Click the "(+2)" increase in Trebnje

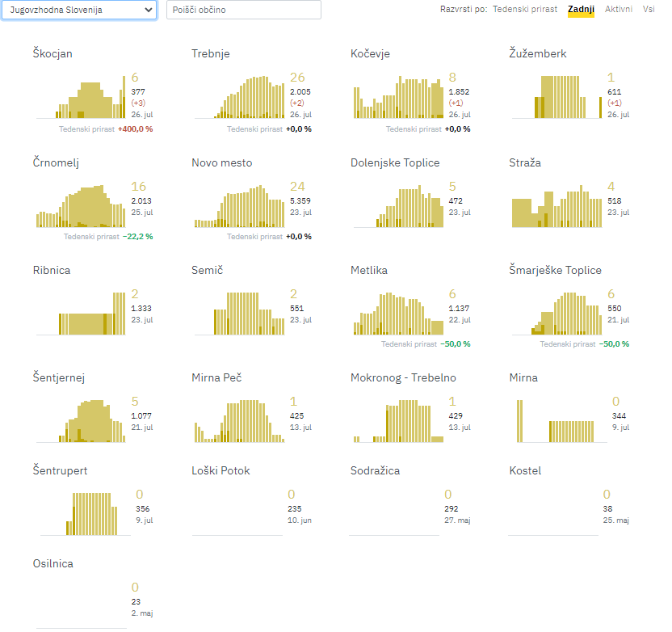[297, 103]
